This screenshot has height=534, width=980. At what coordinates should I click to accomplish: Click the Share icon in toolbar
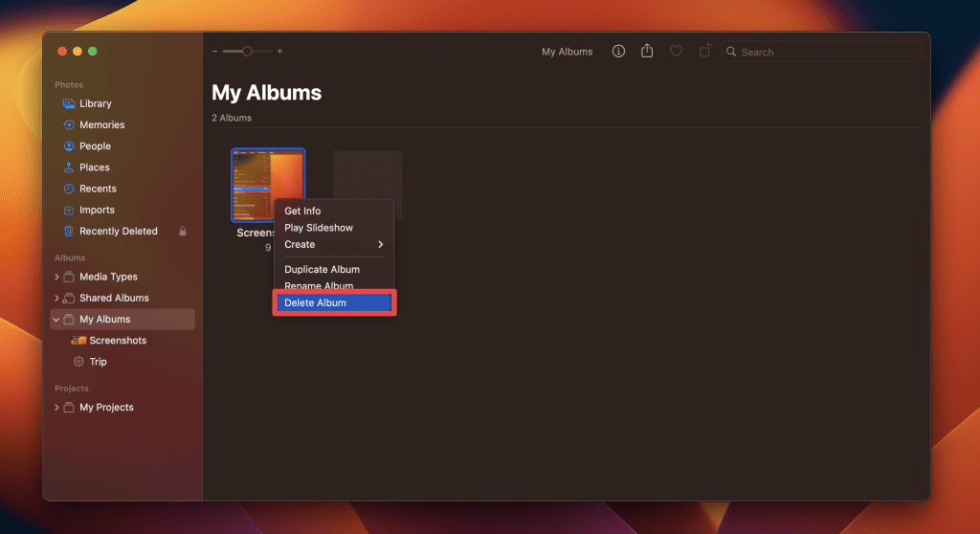(647, 52)
